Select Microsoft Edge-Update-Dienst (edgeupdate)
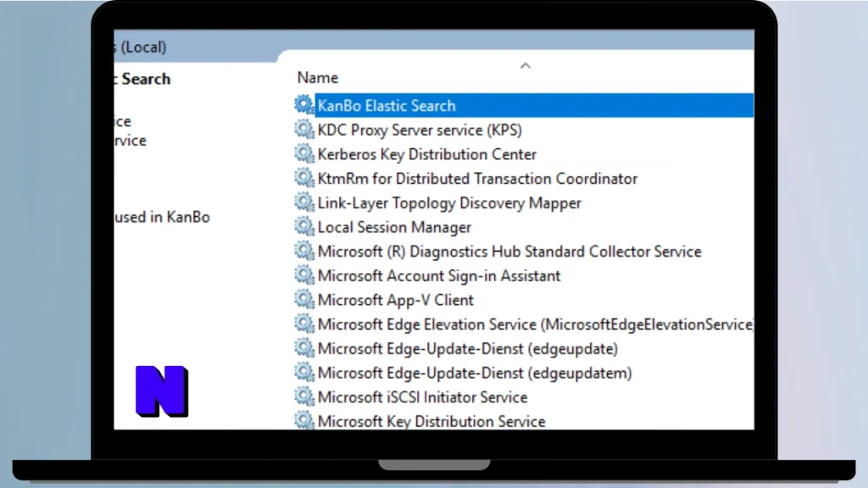This screenshot has width=868, height=488. point(468,349)
